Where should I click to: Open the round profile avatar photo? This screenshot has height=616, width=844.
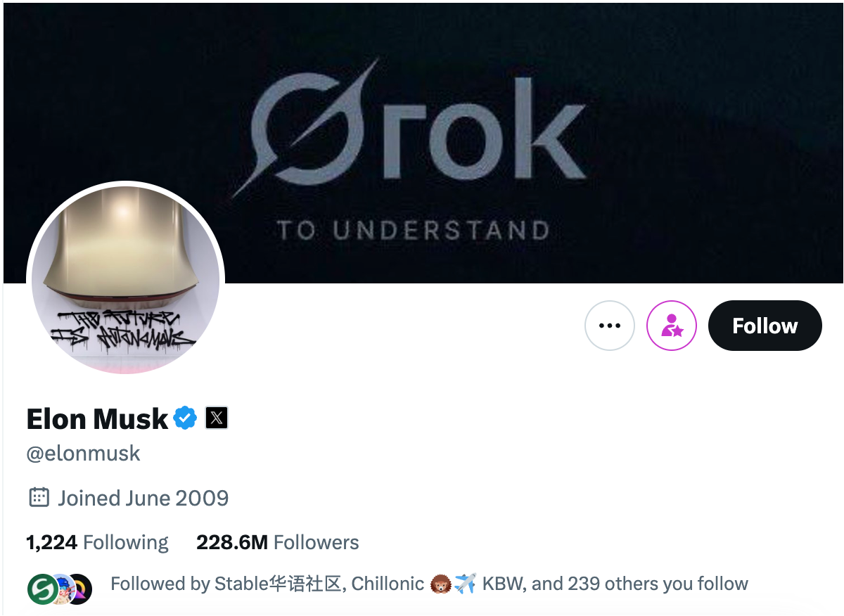tap(125, 279)
